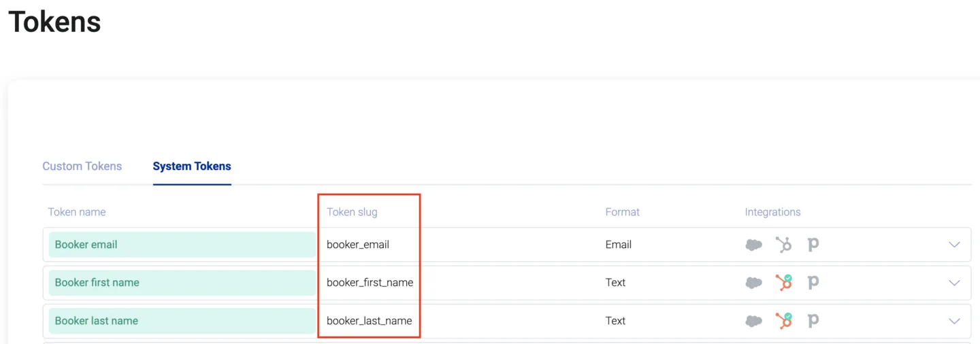Click Salesforce cloud icon in Booker email row
Screen dimensions: 980x344
click(753, 245)
